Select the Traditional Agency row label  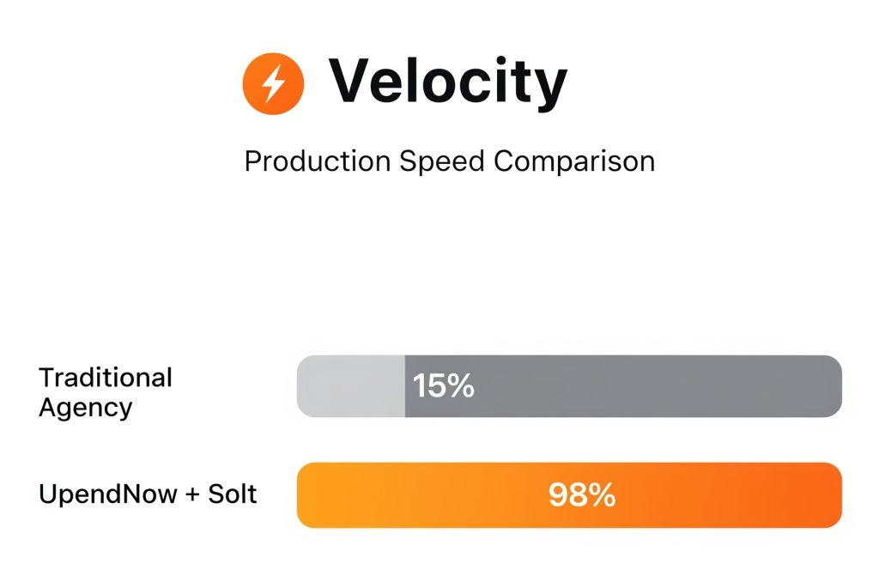[x=106, y=392]
